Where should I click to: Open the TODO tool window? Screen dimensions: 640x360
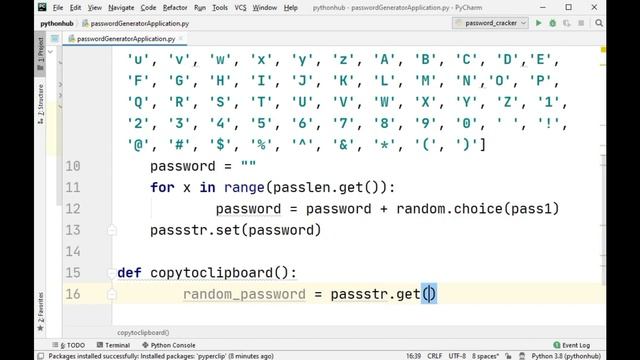click(69, 345)
